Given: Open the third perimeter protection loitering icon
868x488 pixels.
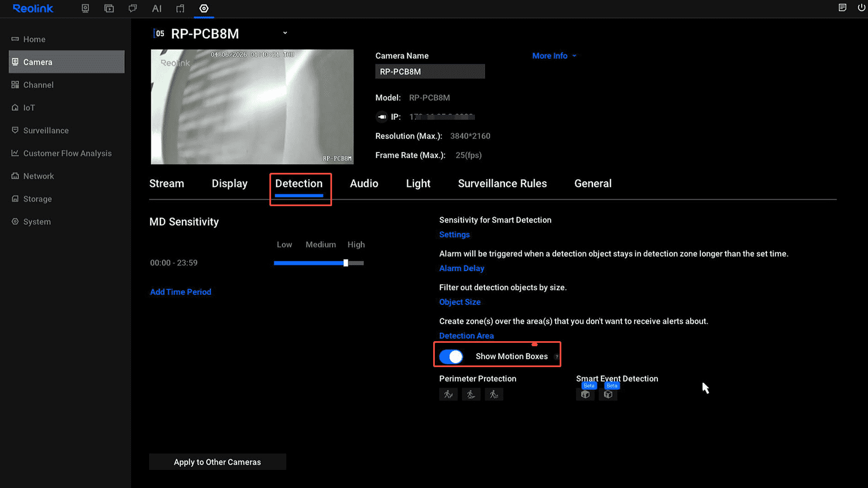Looking at the screenshot, I should (x=494, y=394).
